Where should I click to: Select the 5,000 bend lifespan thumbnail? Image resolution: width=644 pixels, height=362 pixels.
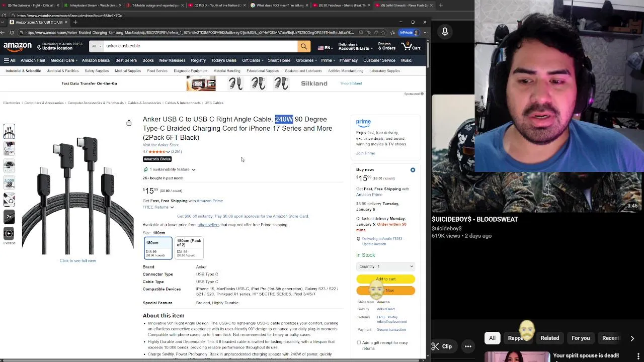[9, 182]
